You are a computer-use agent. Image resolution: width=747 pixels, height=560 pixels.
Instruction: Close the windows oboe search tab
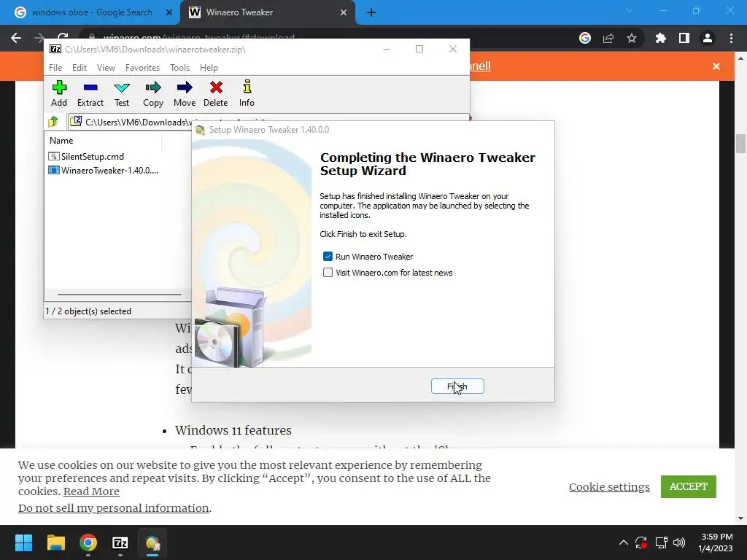169,12
